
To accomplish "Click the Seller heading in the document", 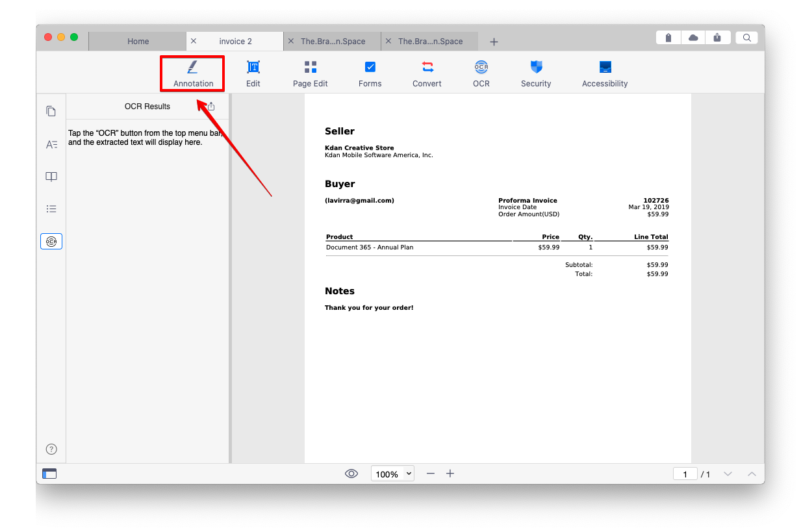I will coord(340,131).
